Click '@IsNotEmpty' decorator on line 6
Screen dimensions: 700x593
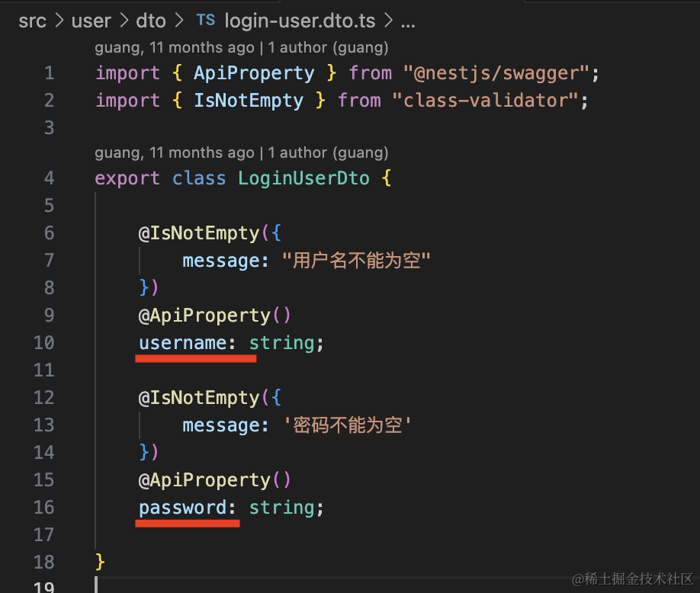click(x=199, y=233)
